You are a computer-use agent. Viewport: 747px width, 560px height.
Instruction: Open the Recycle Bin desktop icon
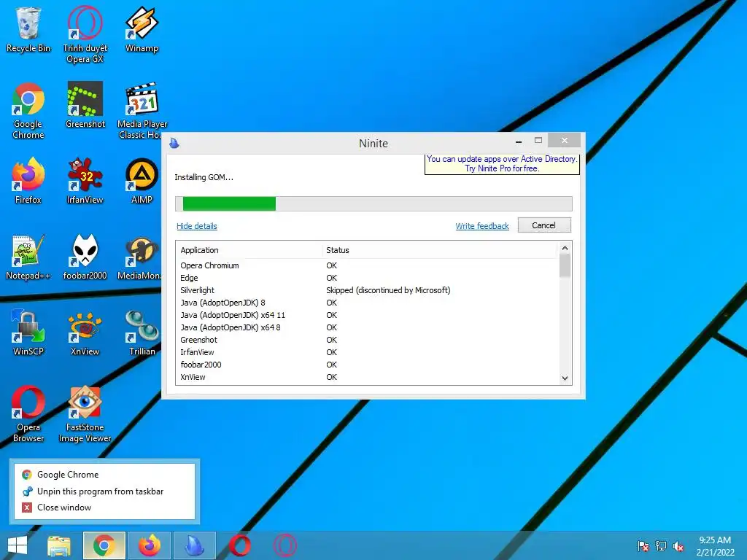28,29
